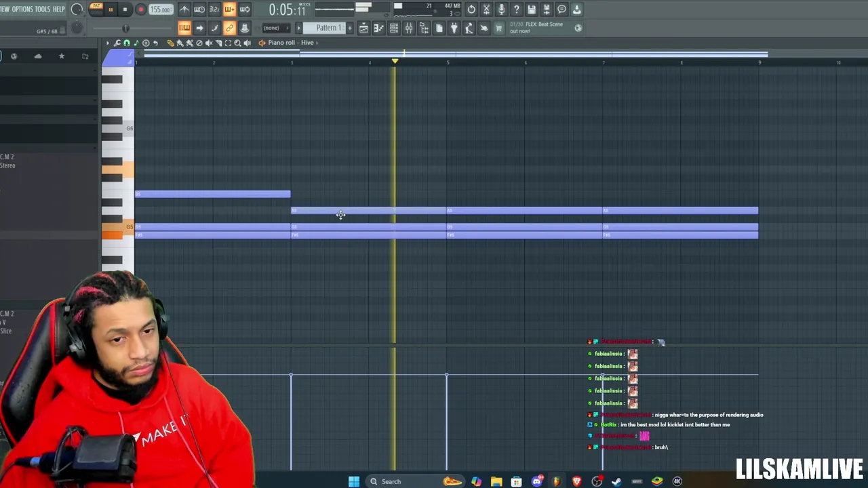
Task: Toggle piano roll magnet snap icon
Action: coord(127,43)
